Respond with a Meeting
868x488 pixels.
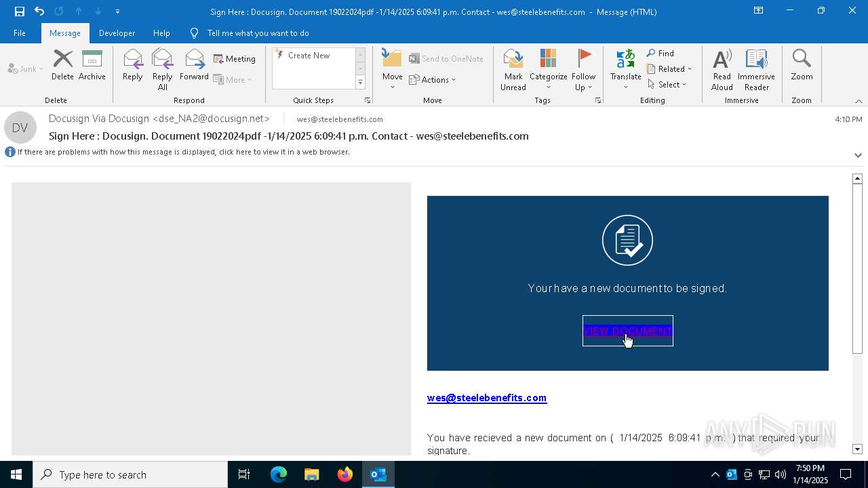coord(235,59)
